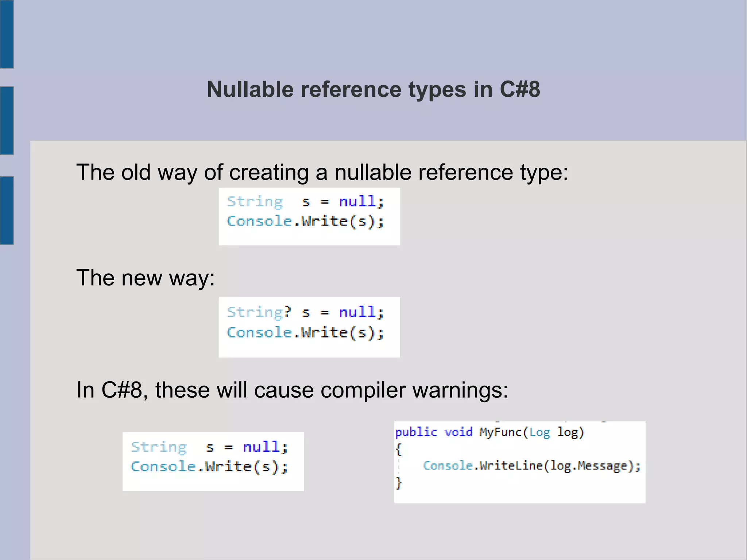Click the second blue bar on left edge
This screenshot has width=747, height=560.
(7, 120)
